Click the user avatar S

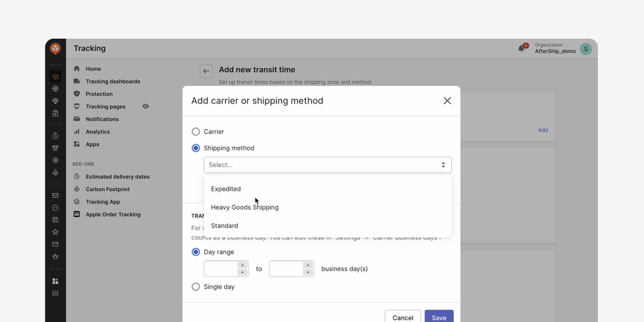point(586,49)
